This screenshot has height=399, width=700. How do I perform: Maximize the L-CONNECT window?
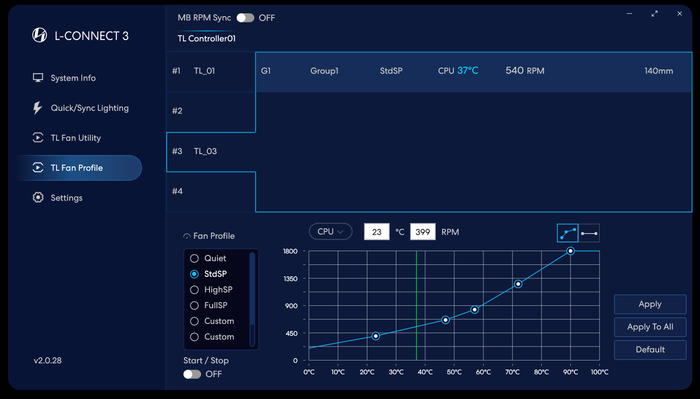654,14
